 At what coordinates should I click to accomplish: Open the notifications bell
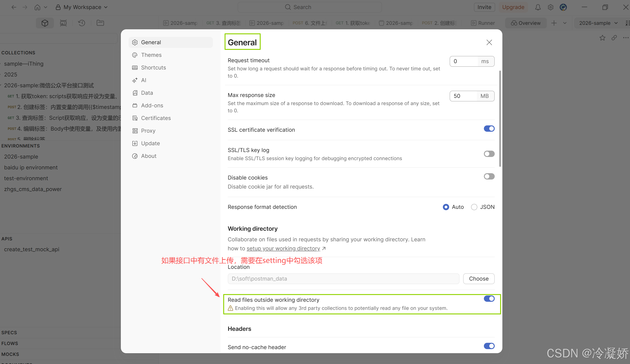538,7
